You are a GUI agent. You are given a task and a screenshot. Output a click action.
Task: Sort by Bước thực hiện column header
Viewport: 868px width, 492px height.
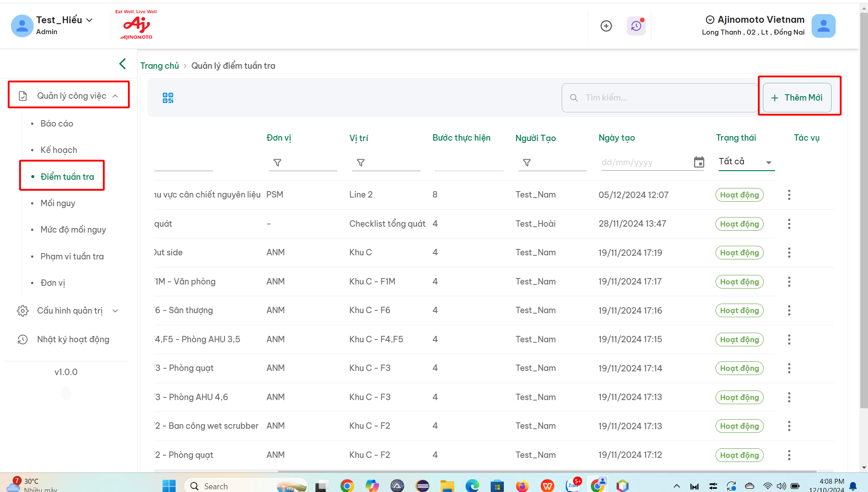[461, 137]
